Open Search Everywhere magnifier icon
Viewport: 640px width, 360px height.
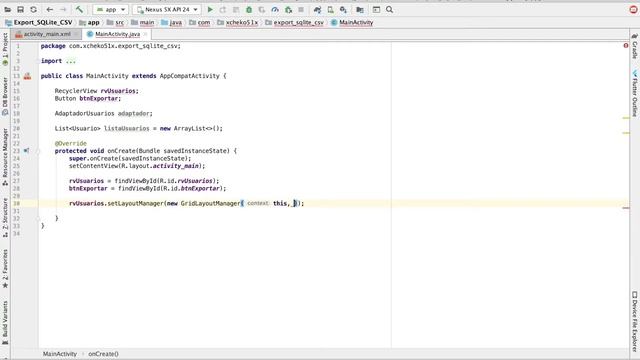pyautogui.click(x=389, y=9)
